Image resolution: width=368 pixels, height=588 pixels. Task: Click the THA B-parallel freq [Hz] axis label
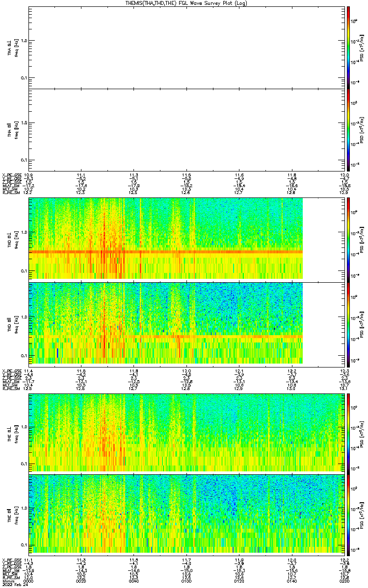(16, 130)
